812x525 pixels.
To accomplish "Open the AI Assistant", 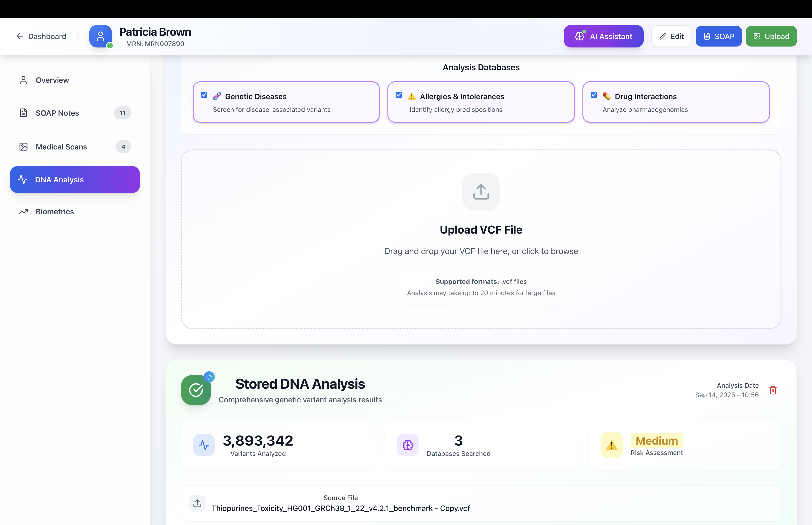I will (603, 36).
